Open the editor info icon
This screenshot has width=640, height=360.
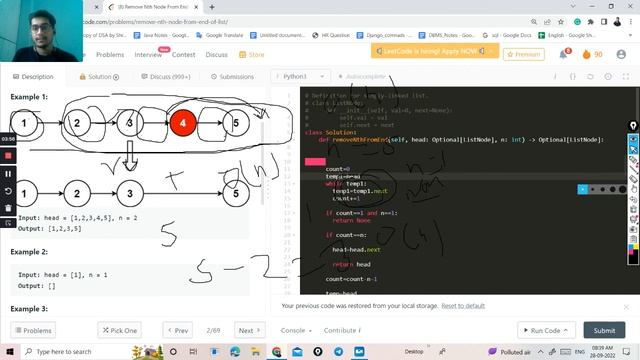(x=555, y=76)
